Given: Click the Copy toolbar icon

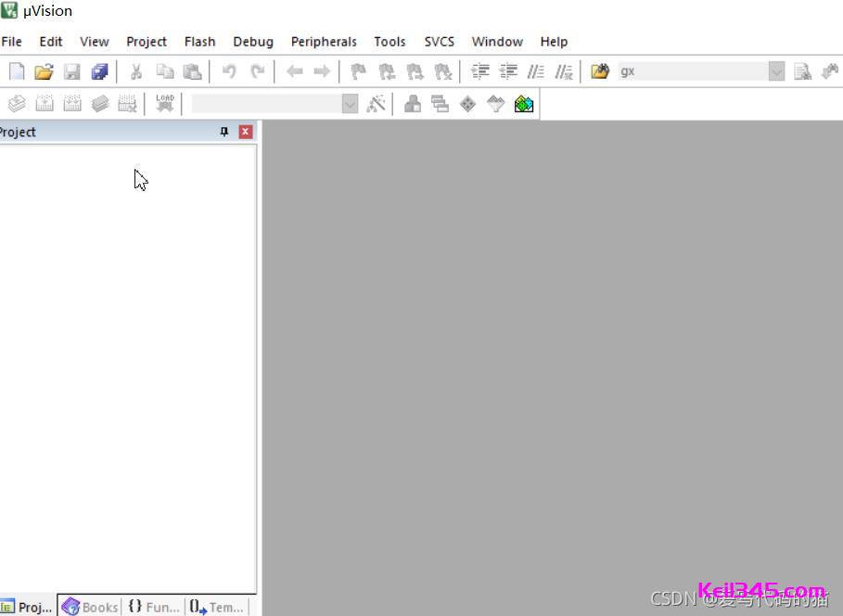Looking at the screenshot, I should (164, 71).
